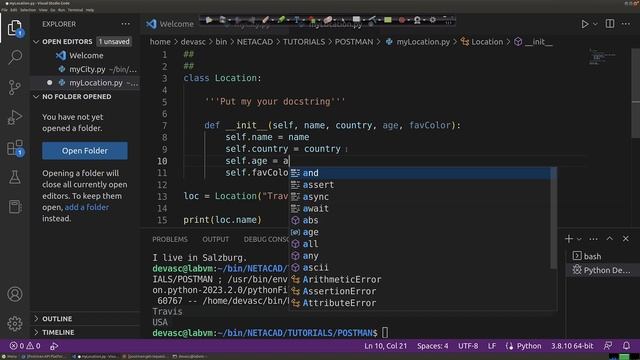Click unsaved dot next to myLocation.py
This screenshot has height=360, width=640.
(49, 83)
